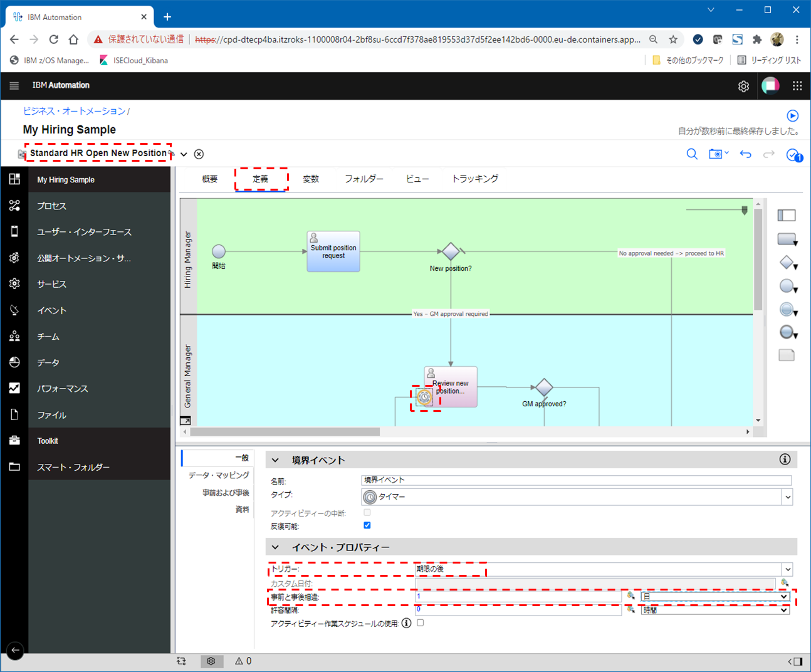The height and width of the screenshot is (672, 811).
Task: Expand the artifact name dropdown chevron
Action: click(x=184, y=154)
